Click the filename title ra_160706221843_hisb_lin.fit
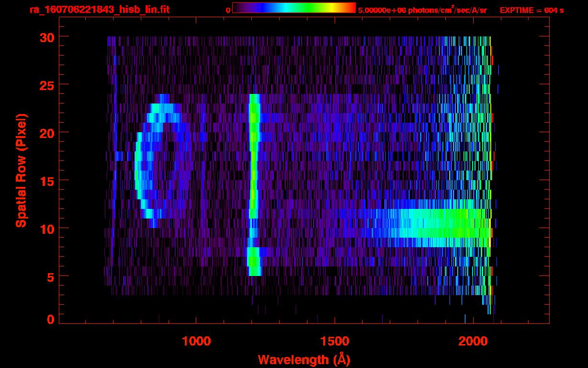The height and width of the screenshot is (368, 588). (x=99, y=10)
